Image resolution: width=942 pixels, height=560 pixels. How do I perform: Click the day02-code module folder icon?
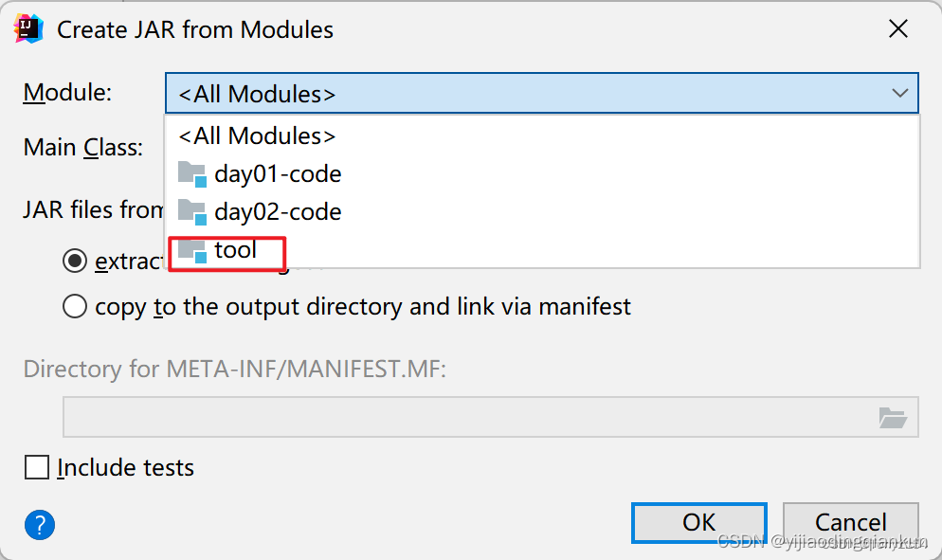(192, 211)
